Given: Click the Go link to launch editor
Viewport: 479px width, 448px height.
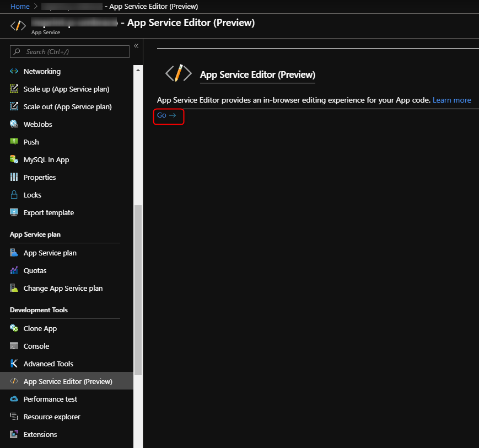Looking at the screenshot, I should (166, 115).
